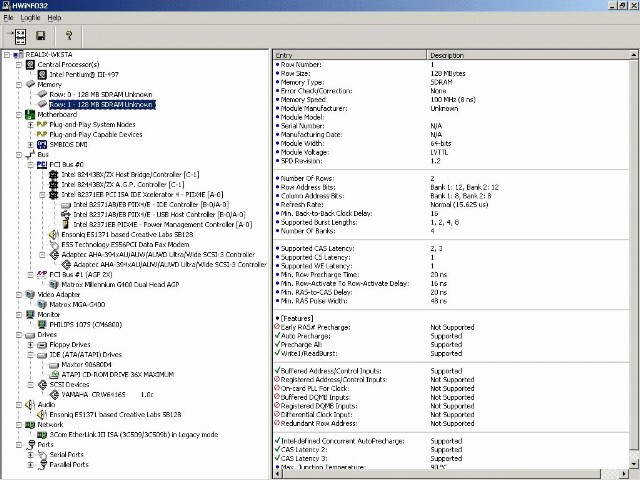This screenshot has width=640, height=480.
Task: Select Intel 82371AB/EB PIIX4/E USB Host Controller
Action: point(159,214)
